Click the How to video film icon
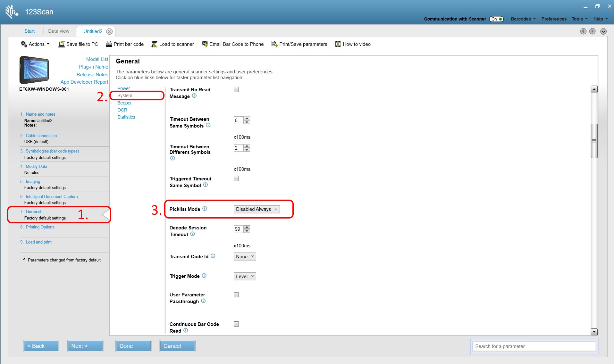The height and width of the screenshot is (364, 614). [338, 44]
